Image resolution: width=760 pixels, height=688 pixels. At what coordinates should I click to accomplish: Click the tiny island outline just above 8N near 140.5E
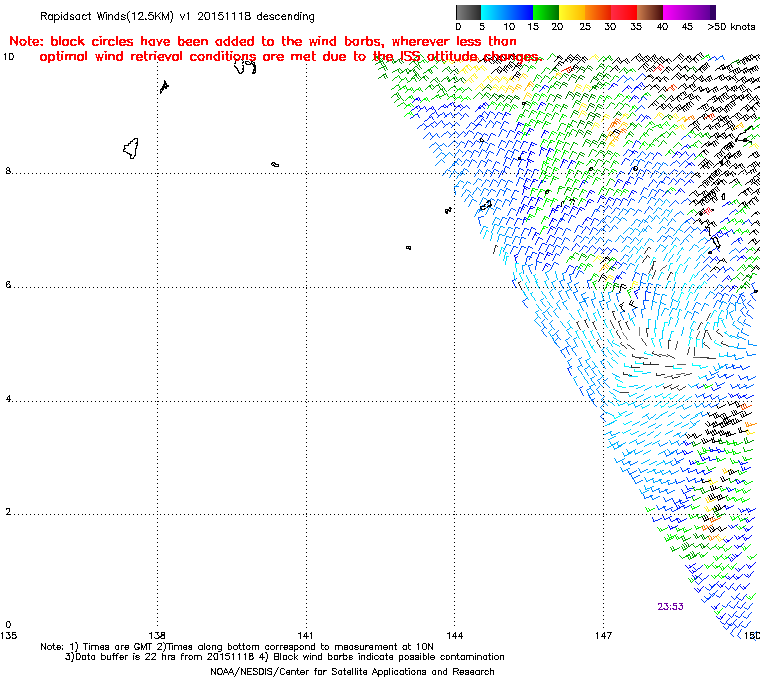click(x=275, y=165)
